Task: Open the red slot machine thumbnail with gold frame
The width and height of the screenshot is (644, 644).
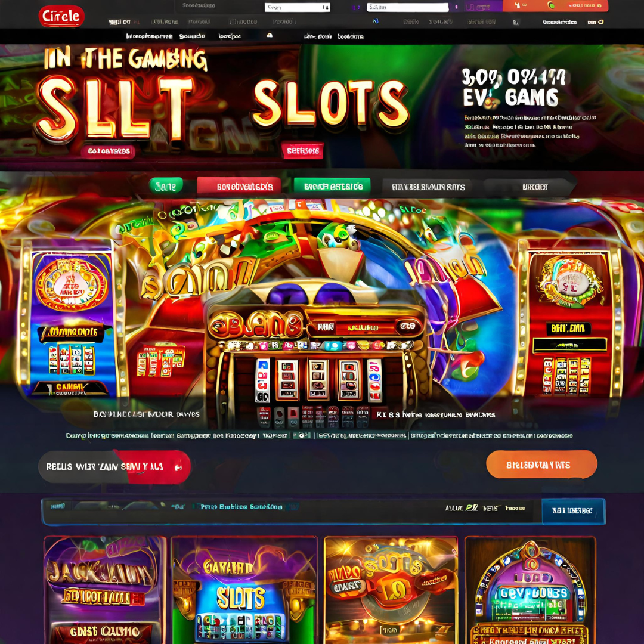Action: (568, 320)
